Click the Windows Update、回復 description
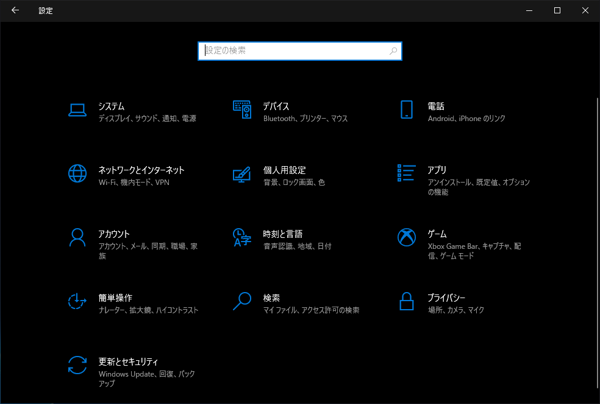The image size is (600, 404). coord(147,379)
